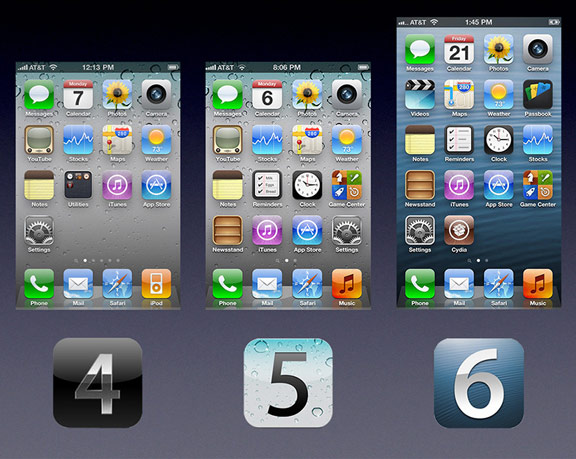This screenshot has width=576, height=459.
Task: Open Settings on the iOS 5 screen
Action: 346,230
